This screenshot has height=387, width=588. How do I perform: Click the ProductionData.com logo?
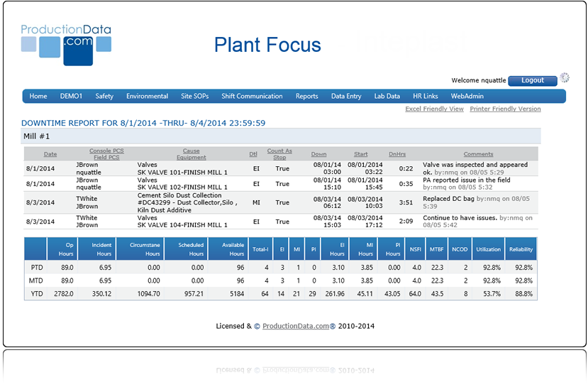(66, 44)
